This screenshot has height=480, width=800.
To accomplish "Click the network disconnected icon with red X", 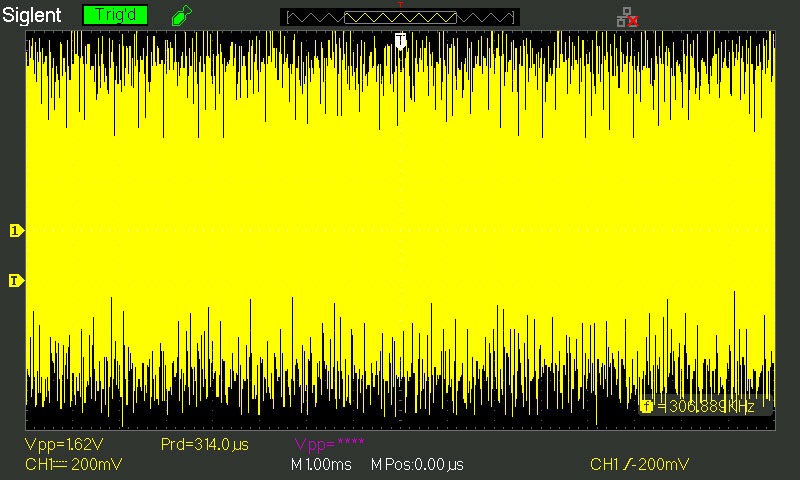I will point(628,17).
